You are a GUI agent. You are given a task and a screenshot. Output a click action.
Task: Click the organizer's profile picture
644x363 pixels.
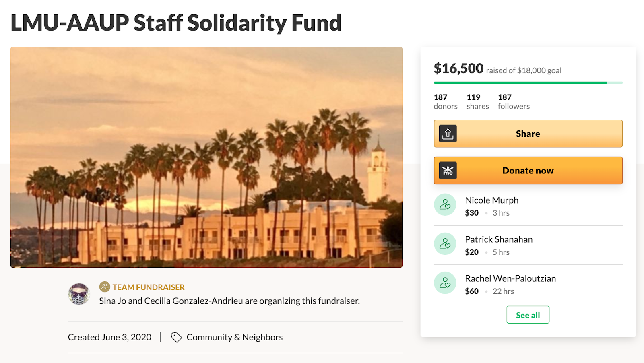[x=79, y=294]
